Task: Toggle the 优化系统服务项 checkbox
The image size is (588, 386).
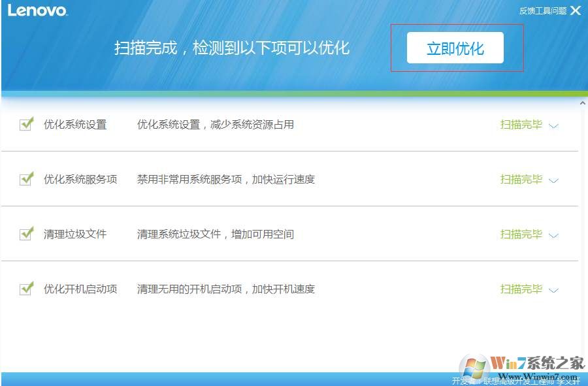Action: point(26,179)
